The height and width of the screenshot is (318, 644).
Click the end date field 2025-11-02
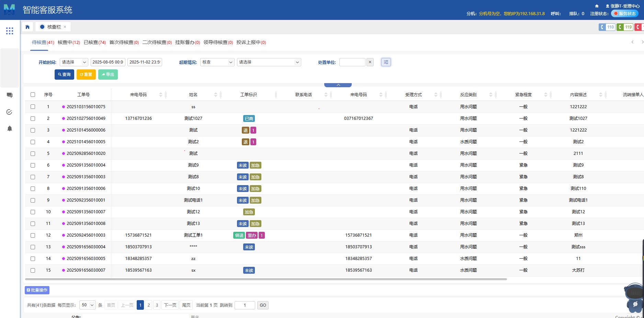click(x=145, y=62)
